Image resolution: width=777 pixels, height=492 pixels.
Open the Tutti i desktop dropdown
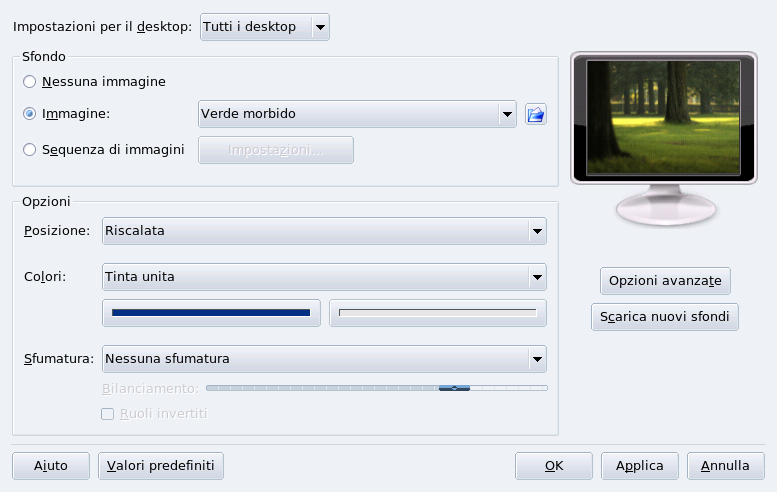pos(265,27)
